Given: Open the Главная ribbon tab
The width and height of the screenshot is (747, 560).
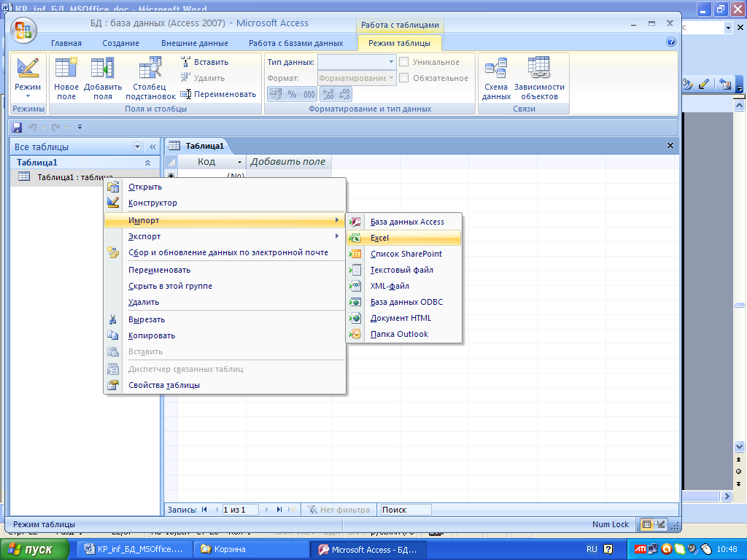Looking at the screenshot, I should (x=66, y=43).
